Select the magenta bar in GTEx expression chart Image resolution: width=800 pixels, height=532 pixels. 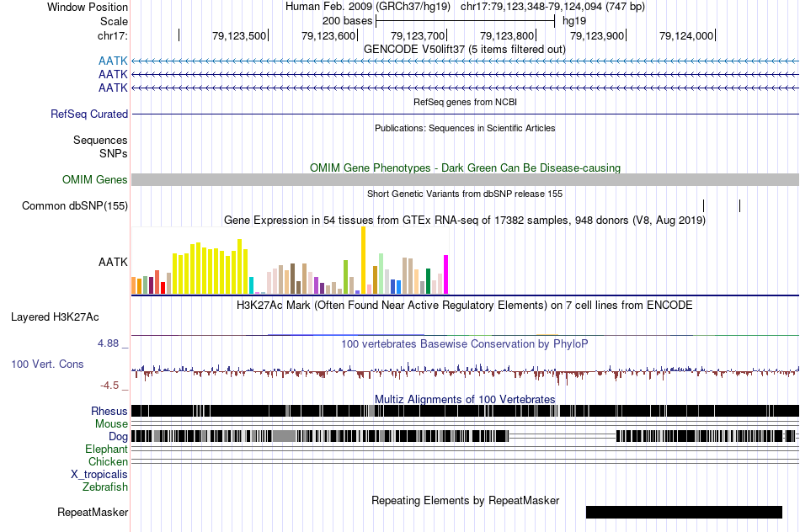pyautogui.click(x=446, y=274)
